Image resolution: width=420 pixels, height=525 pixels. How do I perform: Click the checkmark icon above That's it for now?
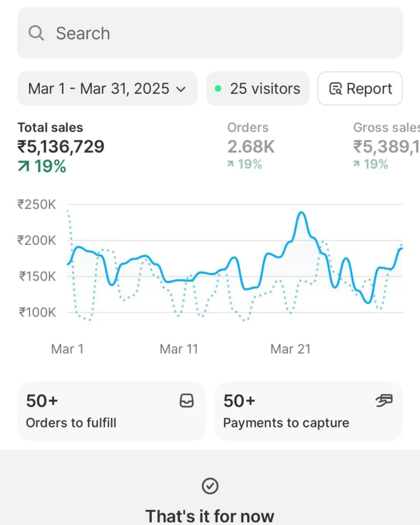pyautogui.click(x=210, y=486)
